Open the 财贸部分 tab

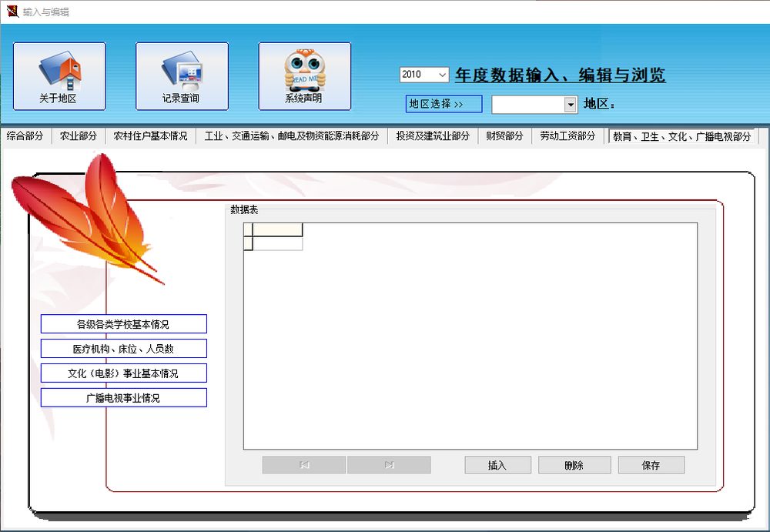[x=505, y=136]
